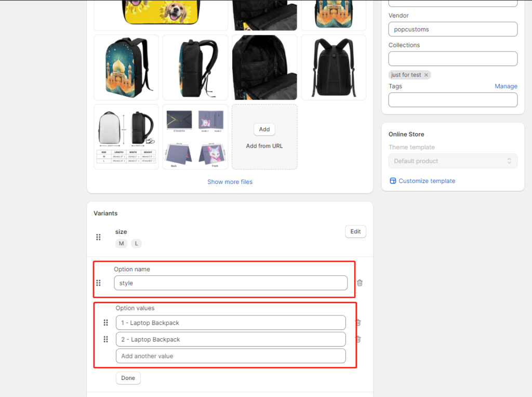Click Add button in media upload box
This screenshot has height=397, width=532.
(264, 129)
